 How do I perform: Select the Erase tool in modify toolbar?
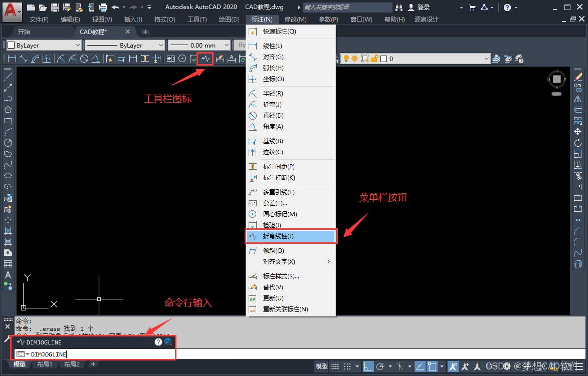pyautogui.click(x=578, y=77)
